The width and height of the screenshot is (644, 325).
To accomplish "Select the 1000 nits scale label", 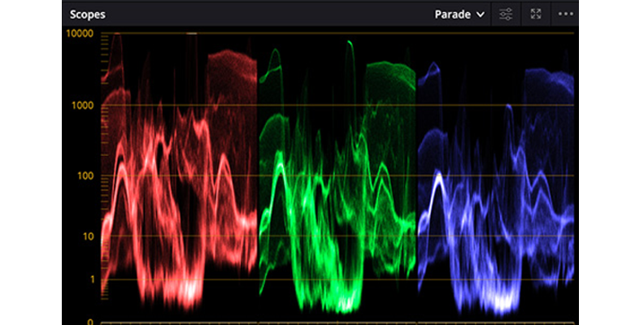I will 83,106.
